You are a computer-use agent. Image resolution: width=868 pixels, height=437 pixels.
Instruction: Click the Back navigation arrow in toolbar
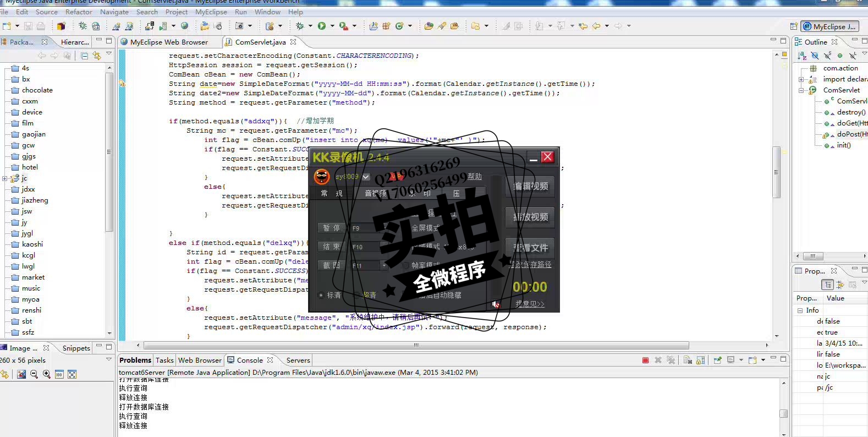pyautogui.click(x=596, y=26)
